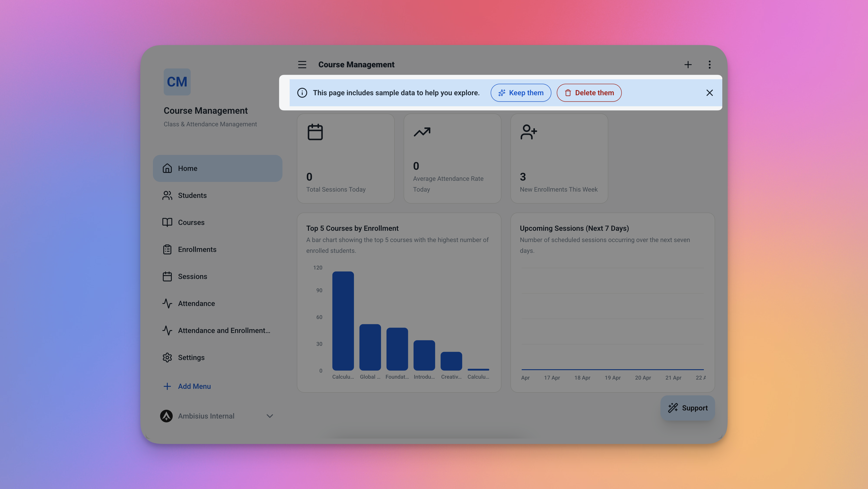Go to the Courses page
Screen dimensions: 868x489
[x=191, y=222]
